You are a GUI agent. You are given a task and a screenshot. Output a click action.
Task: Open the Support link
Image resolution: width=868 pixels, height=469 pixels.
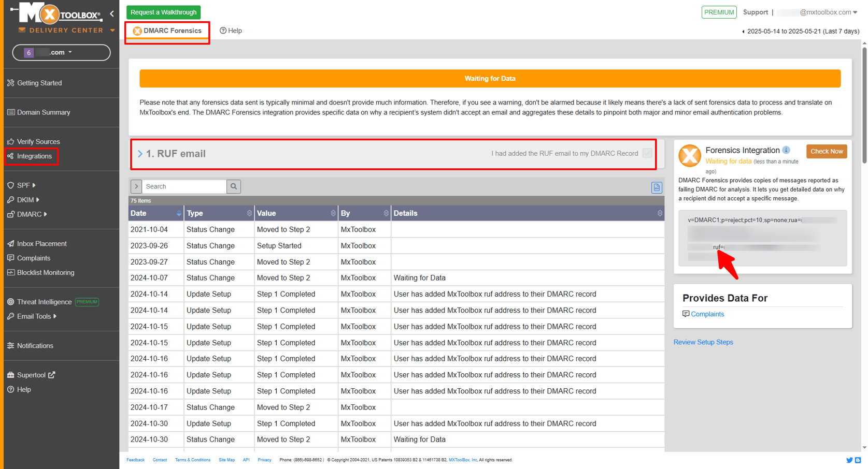tap(755, 12)
